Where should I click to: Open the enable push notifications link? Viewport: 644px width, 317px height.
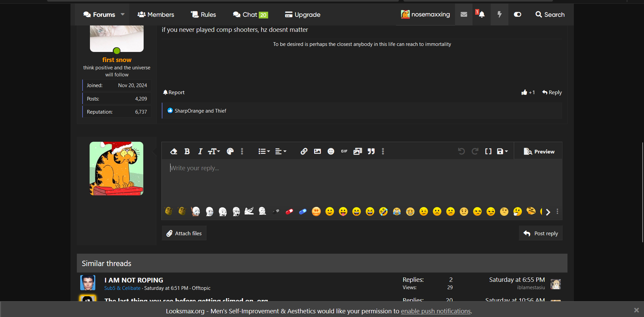tap(436, 311)
